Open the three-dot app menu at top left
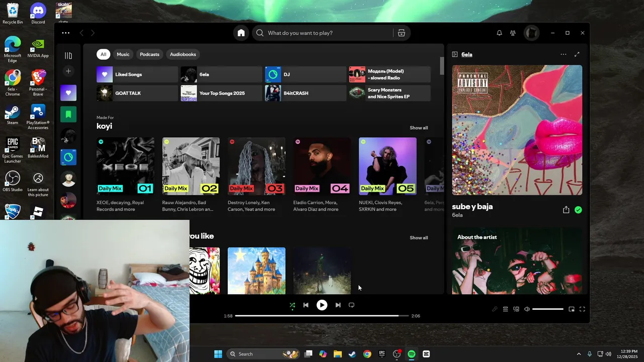The image size is (644, 362). [66, 33]
